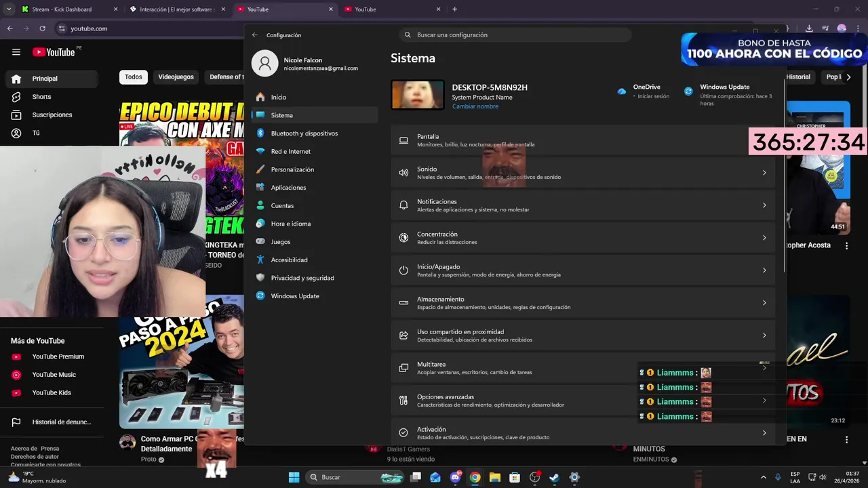868x488 pixels.
Task: Show hidden system tray icons
Action: [763, 477]
